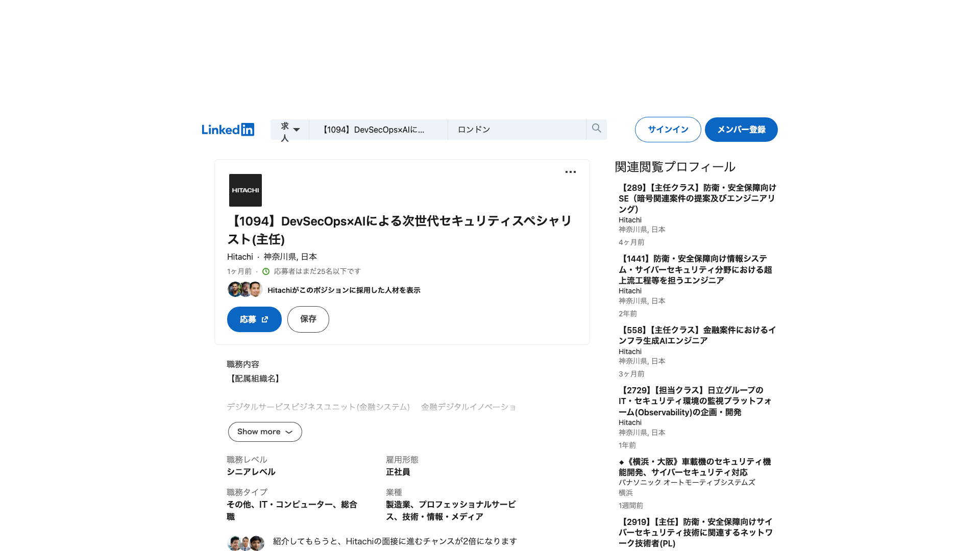The height and width of the screenshot is (551, 980).
Task: Select industry value 製造業、プロフェッショナルサービス
Action: coord(451,511)
